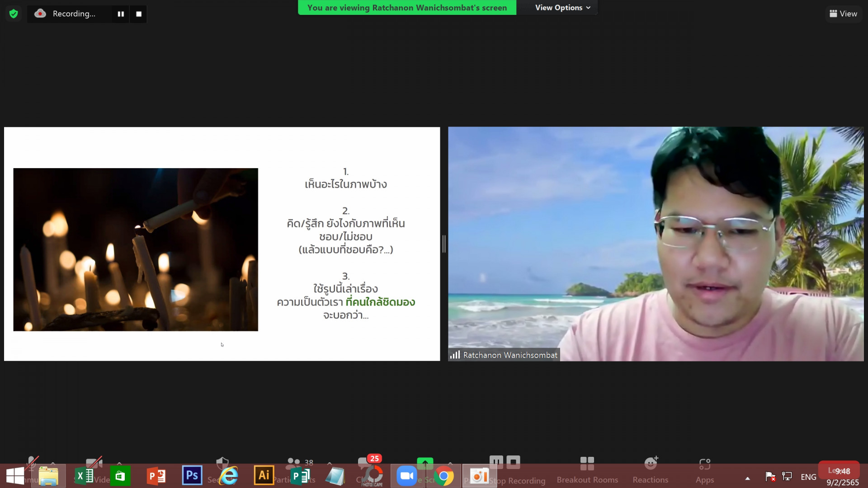
Task: Open Breakout Rooms in Zoom toolbar
Action: (587, 470)
